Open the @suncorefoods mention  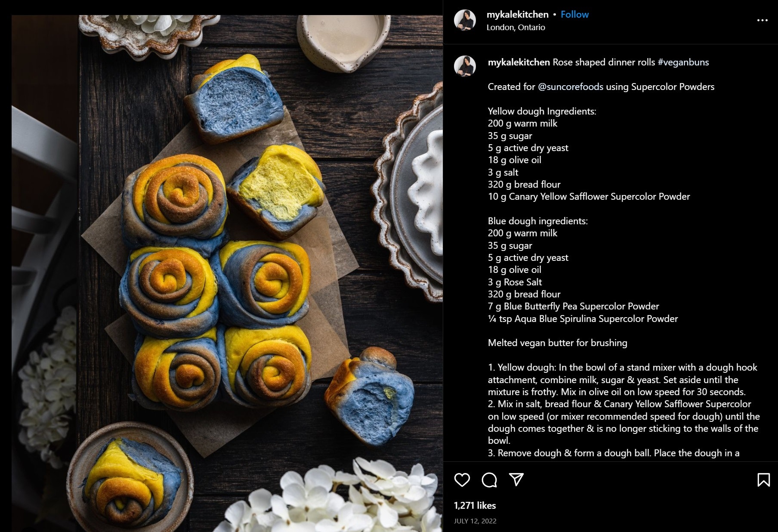tap(570, 87)
